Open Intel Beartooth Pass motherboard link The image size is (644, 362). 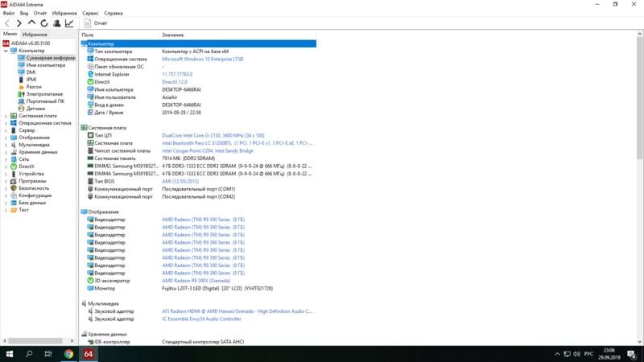237,143
